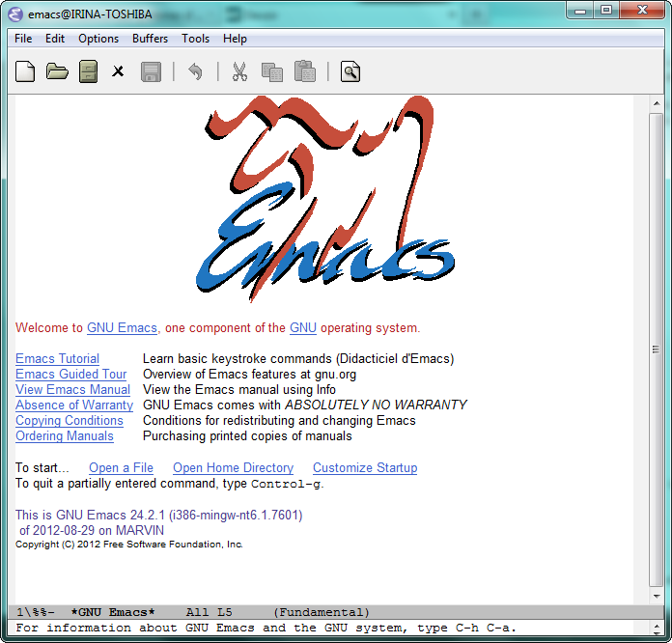Click the Undo arrow icon
The image size is (672, 643).
(x=195, y=71)
